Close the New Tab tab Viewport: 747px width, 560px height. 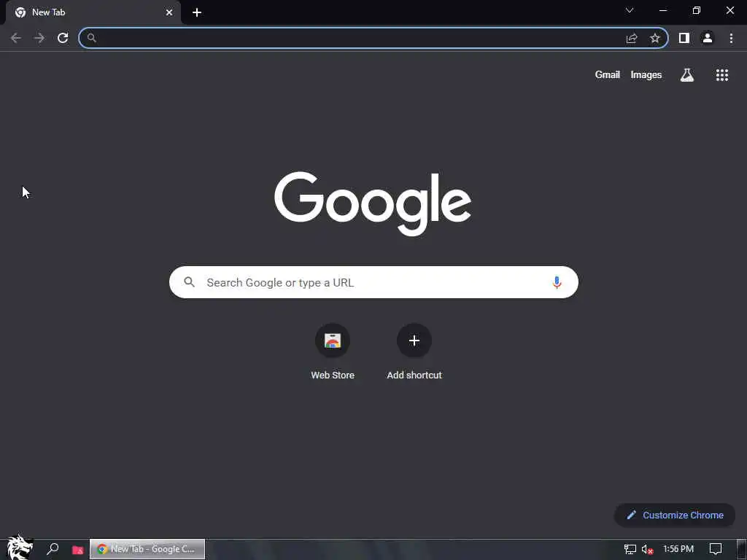click(169, 12)
